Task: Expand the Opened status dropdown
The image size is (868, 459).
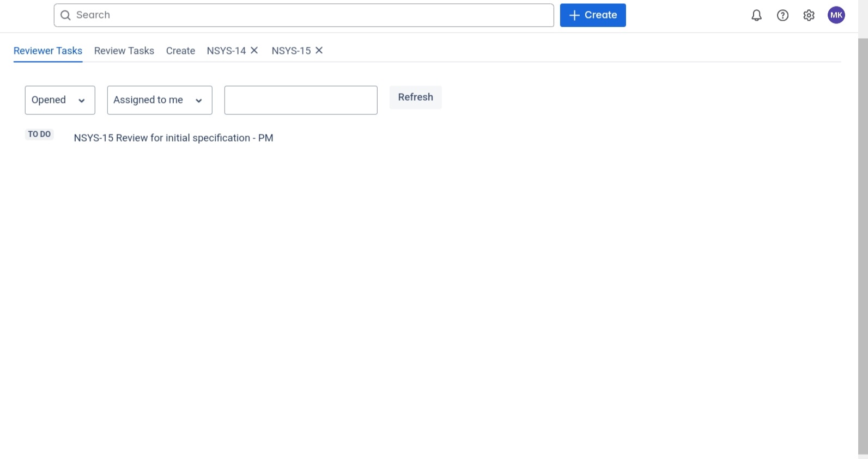Action: coord(60,100)
